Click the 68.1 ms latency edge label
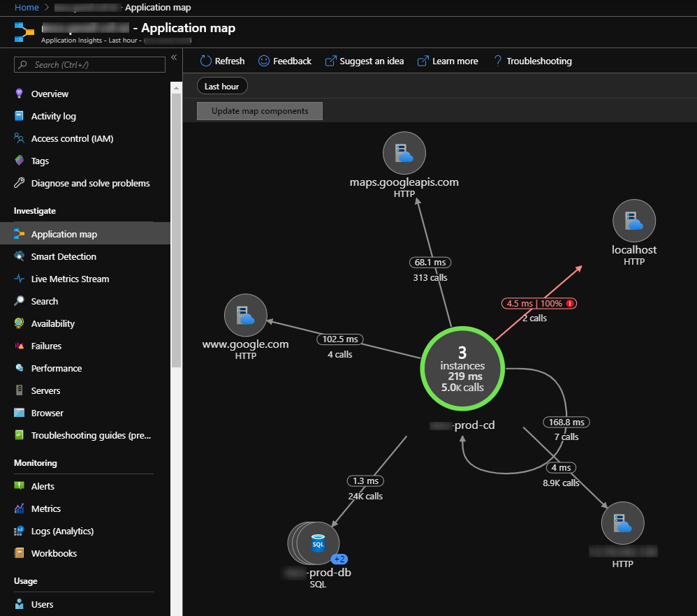This screenshot has height=616, width=697. (430, 263)
